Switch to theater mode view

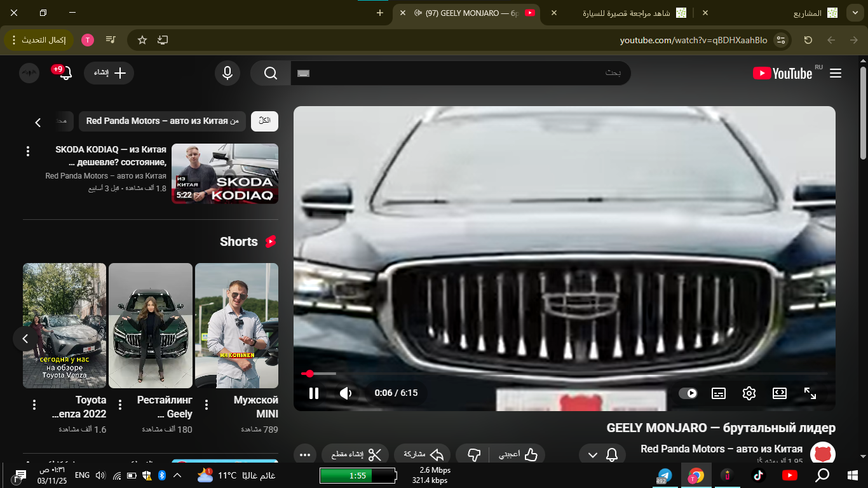point(779,393)
